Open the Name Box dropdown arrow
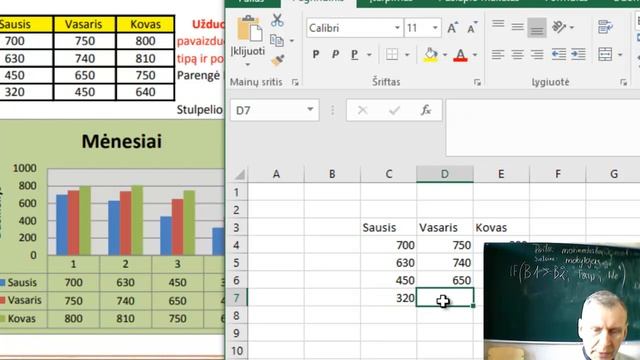Image resolution: width=640 pixels, height=360 pixels. [x=310, y=110]
